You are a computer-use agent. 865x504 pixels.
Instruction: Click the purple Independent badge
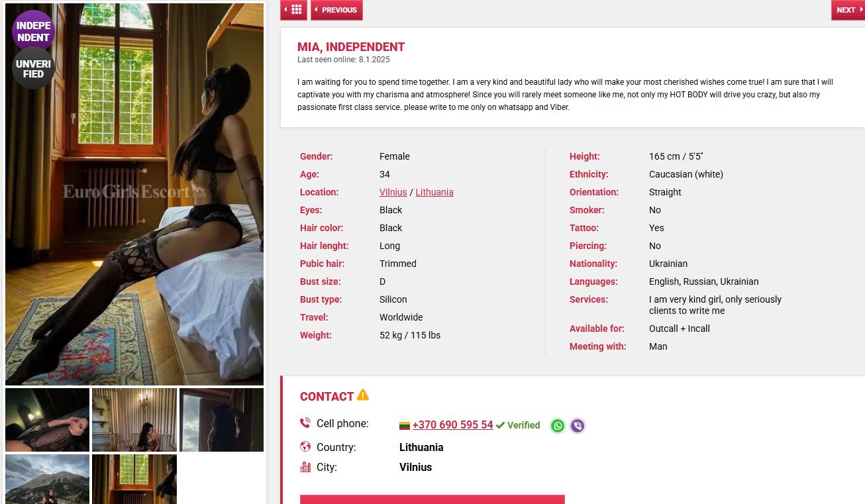click(x=33, y=31)
